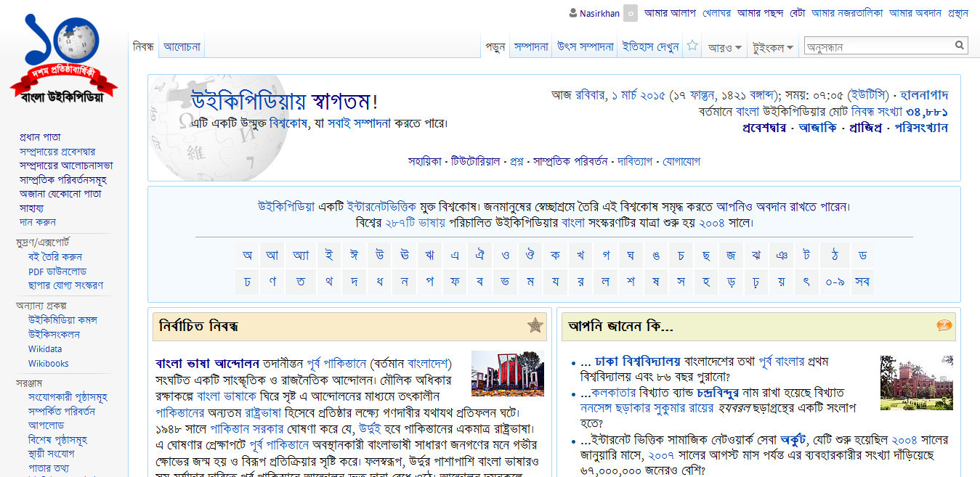Image resolution: width=980 pixels, height=477 pixels.
Task: Select the অ letter index button
Action: (x=247, y=255)
